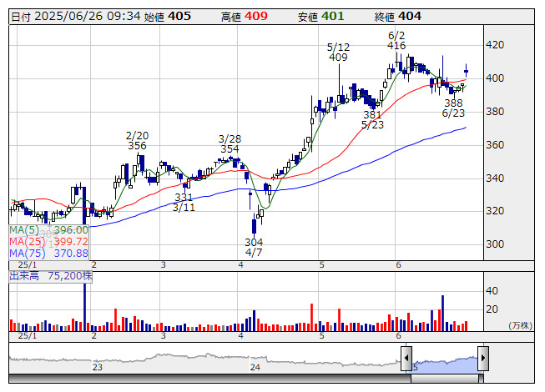This screenshot has height=392, width=545.
Task: Click the 381 5/23 low label
Action: pos(372,120)
